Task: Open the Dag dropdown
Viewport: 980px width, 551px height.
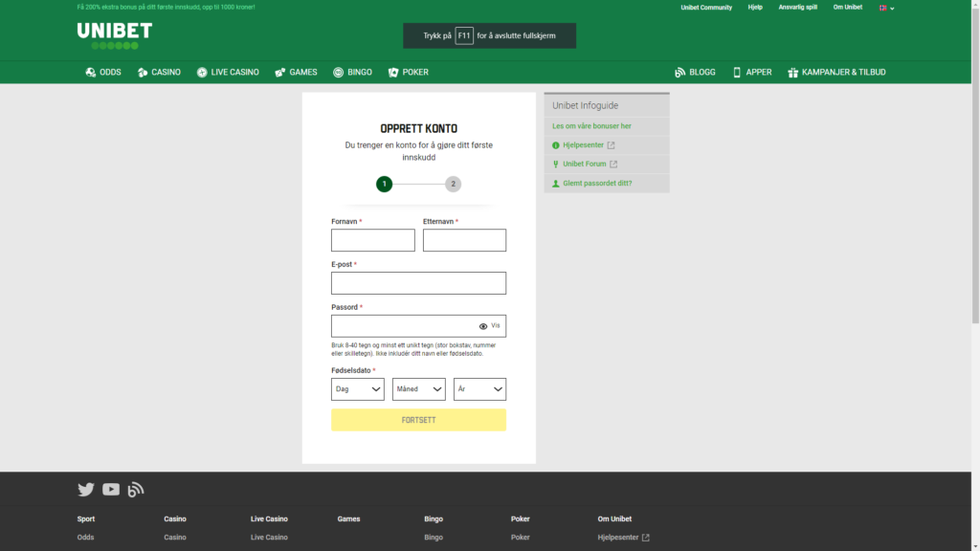Action: (358, 389)
